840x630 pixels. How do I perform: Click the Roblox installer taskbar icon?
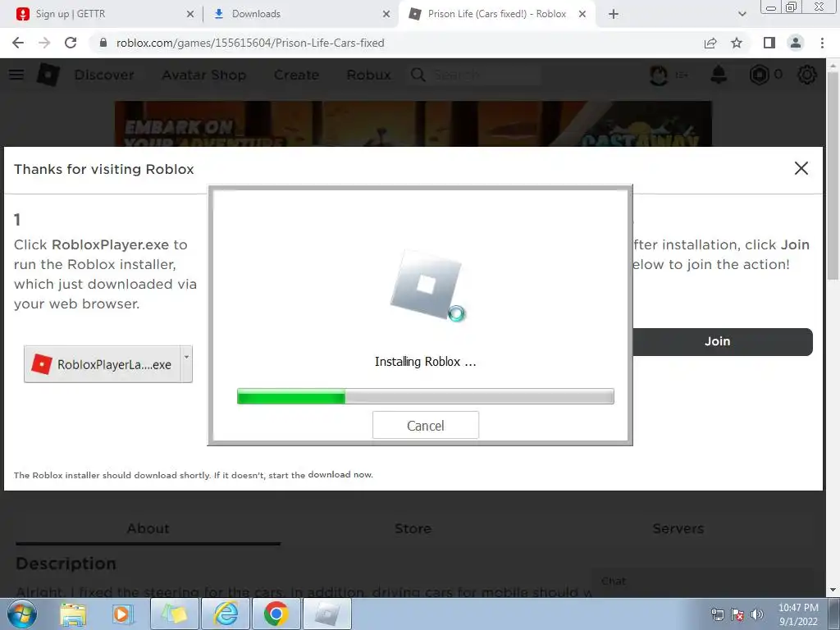(326, 614)
